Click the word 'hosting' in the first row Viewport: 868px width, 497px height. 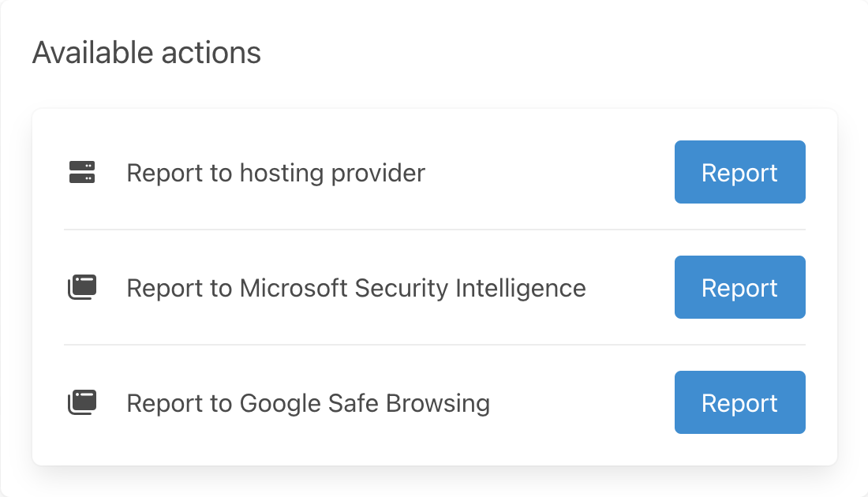tap(282, 173)
